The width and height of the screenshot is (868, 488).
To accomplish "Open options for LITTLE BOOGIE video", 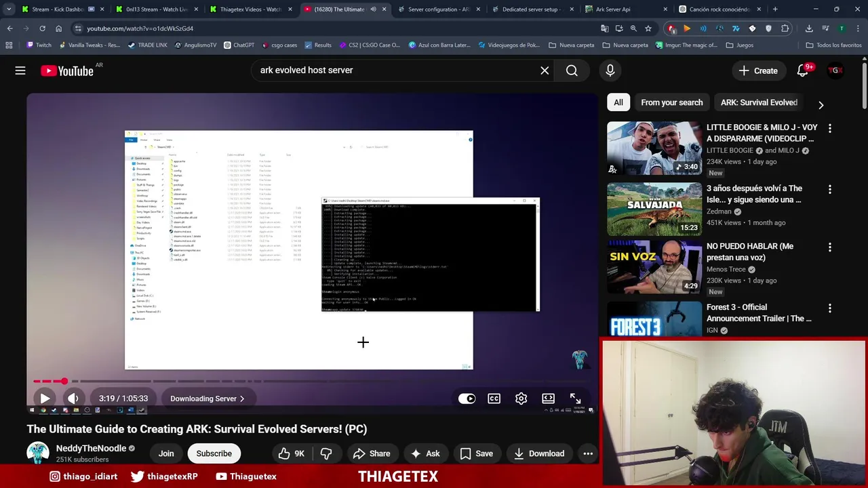I will tap(829, 128).
